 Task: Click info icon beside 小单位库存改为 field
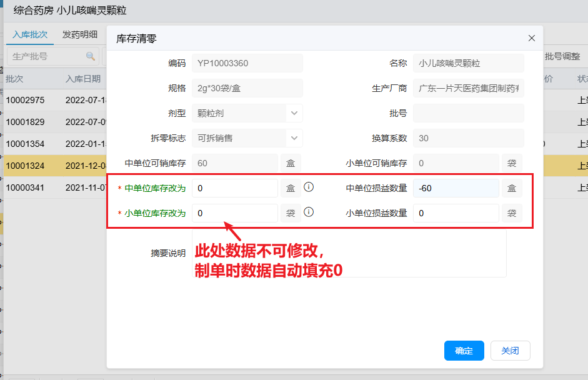[x=308, y=212]
